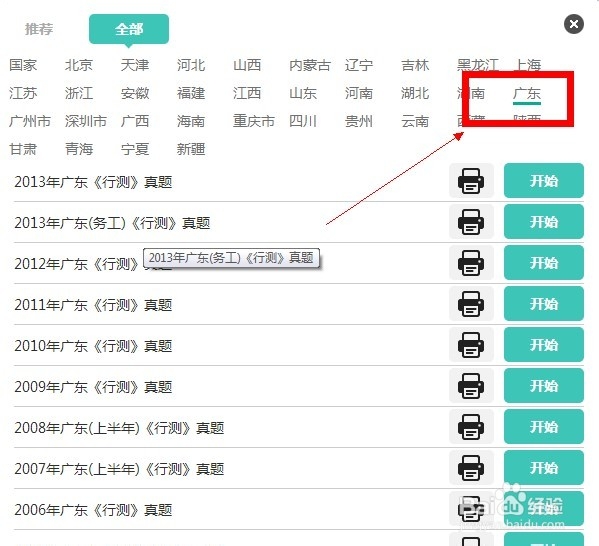
Task: Select 贵州 in the region list
Action: [359, 121]
